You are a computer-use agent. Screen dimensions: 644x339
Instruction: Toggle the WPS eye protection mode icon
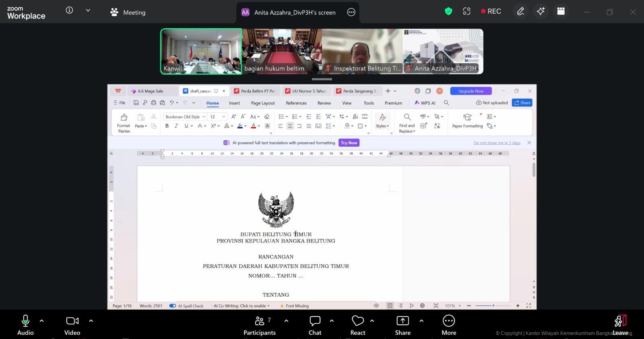click(376, 306)
